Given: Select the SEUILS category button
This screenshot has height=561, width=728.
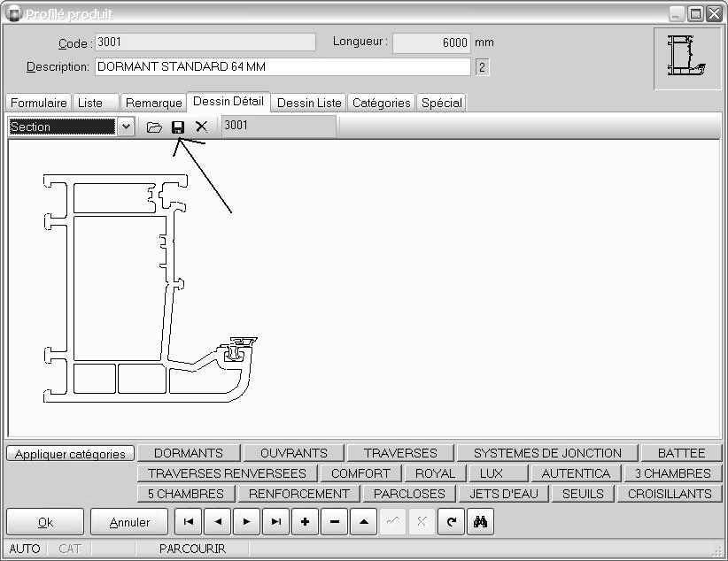Looking at the screenshot, I should tap(583, 494).
